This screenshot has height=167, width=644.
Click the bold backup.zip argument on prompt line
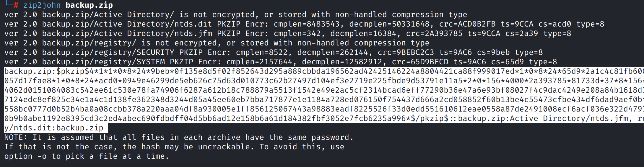point(89,5)
